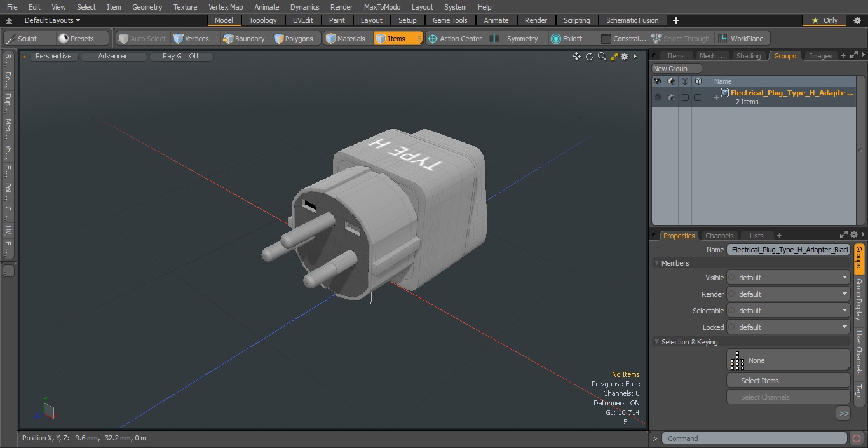Switch to the Topology layout tab

pos(262,20)
